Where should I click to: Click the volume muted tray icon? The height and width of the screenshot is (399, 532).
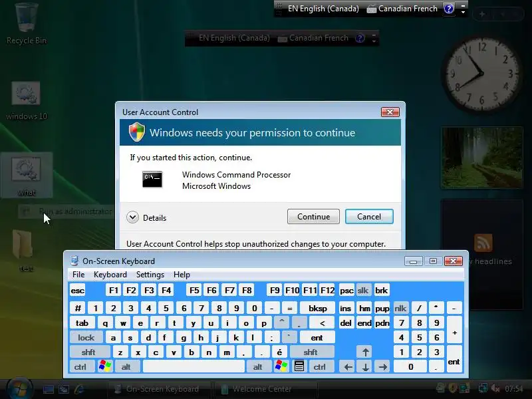tap(495, 388)
